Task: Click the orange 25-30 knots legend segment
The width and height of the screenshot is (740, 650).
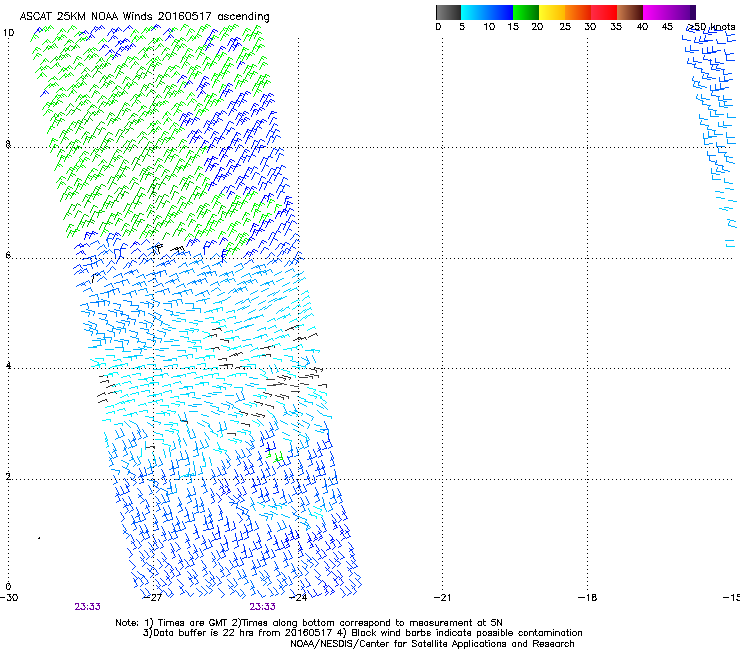Action: coord(578,12)
